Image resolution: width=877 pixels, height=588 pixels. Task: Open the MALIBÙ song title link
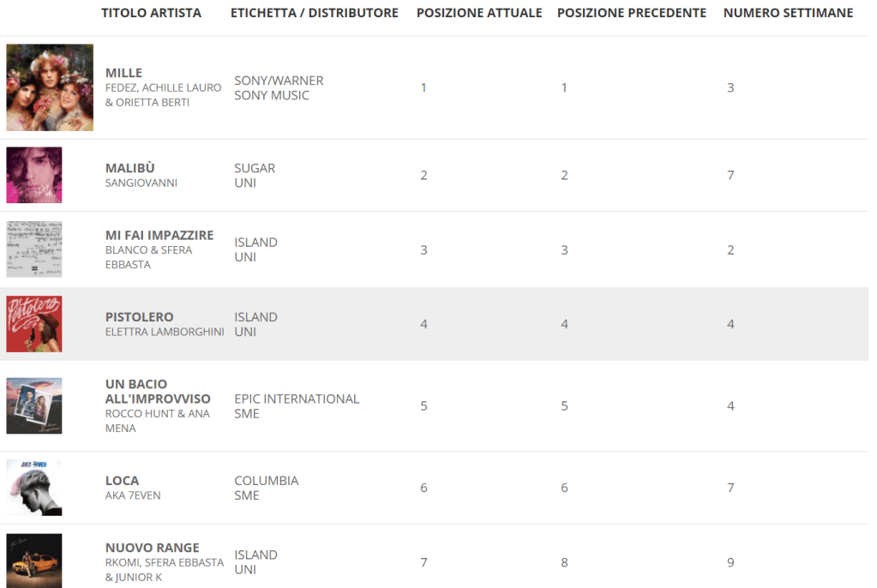pyautogui.click(x=130, y=168)
